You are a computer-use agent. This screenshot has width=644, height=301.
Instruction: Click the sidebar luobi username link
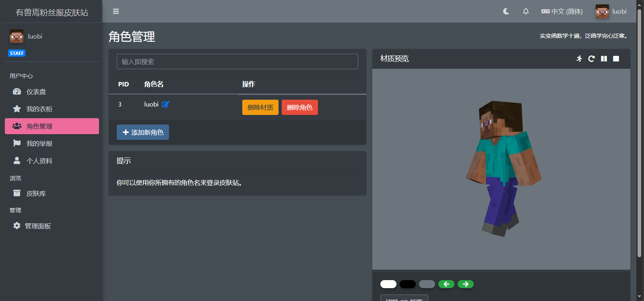point(35,36)
